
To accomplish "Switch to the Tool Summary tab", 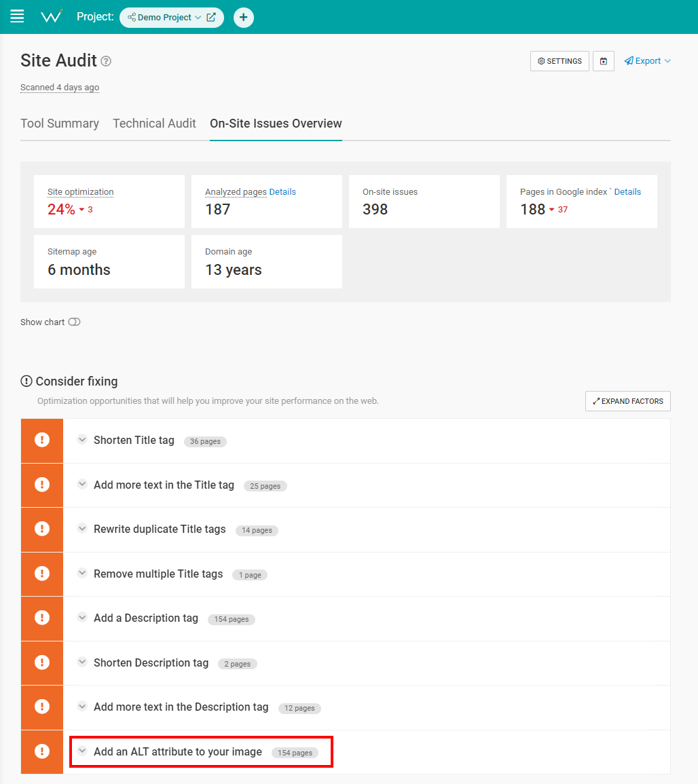I will 60,124.
